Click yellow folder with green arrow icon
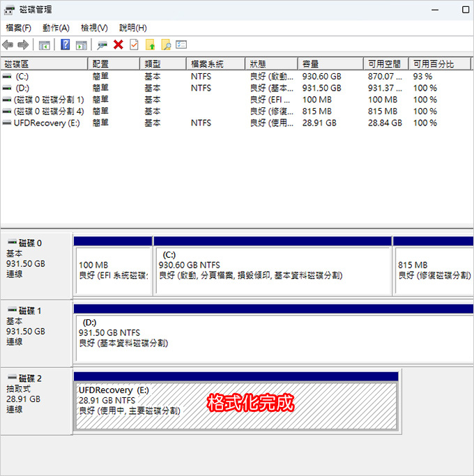 pyautogui.click(x=151, y=45)
